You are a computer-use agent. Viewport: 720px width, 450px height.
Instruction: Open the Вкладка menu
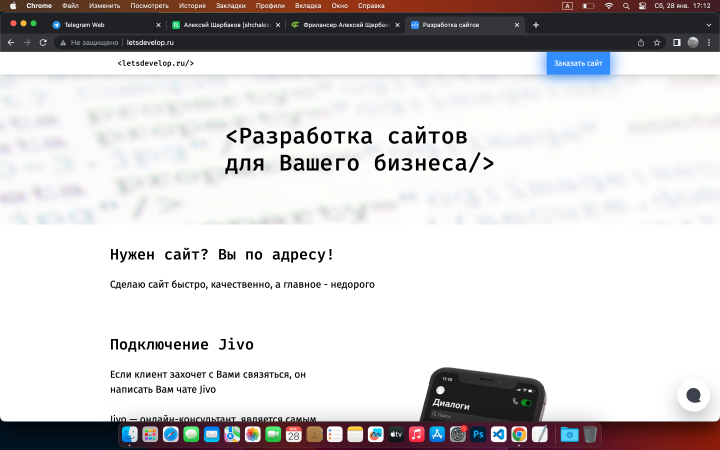coord(308,6)
